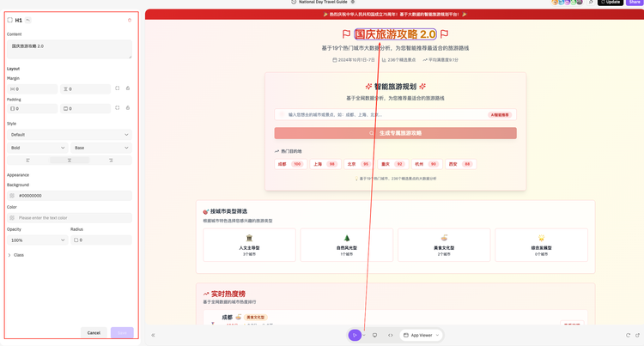Open the code view icon
The width and height of the screenshot is (644, 346).
coord(391,335)
